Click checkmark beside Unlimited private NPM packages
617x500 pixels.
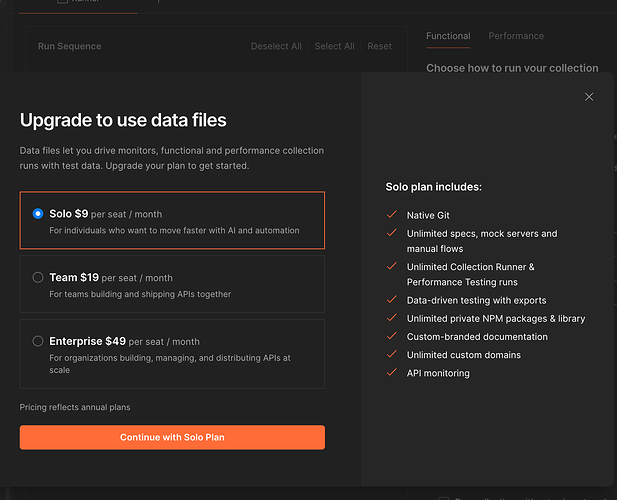click(x=392, y=317)
